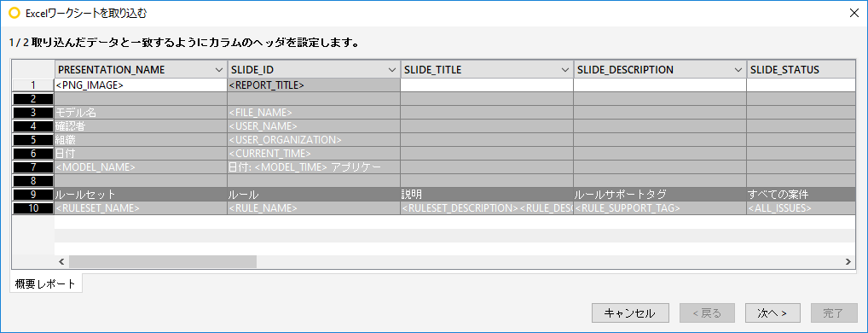Click the <FILE_NAME> cell
Image resolution: width=868 pixels, height=333 pixels.
pos(314,113)
